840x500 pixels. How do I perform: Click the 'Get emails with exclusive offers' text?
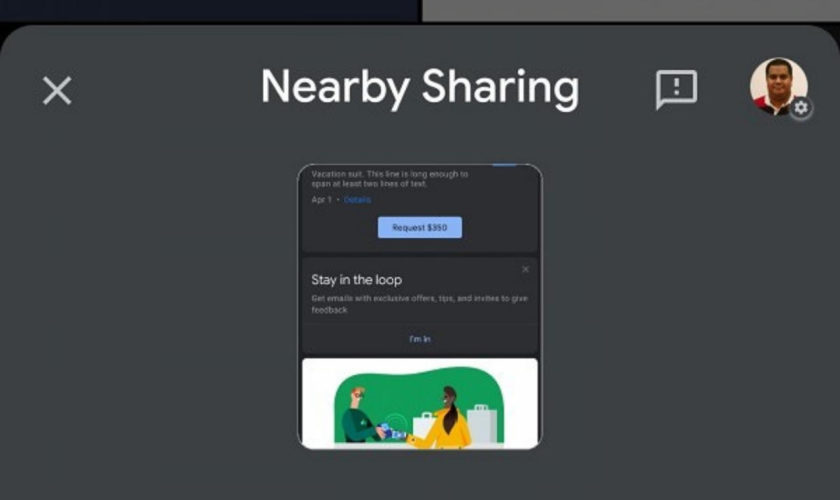pos(419,304)
